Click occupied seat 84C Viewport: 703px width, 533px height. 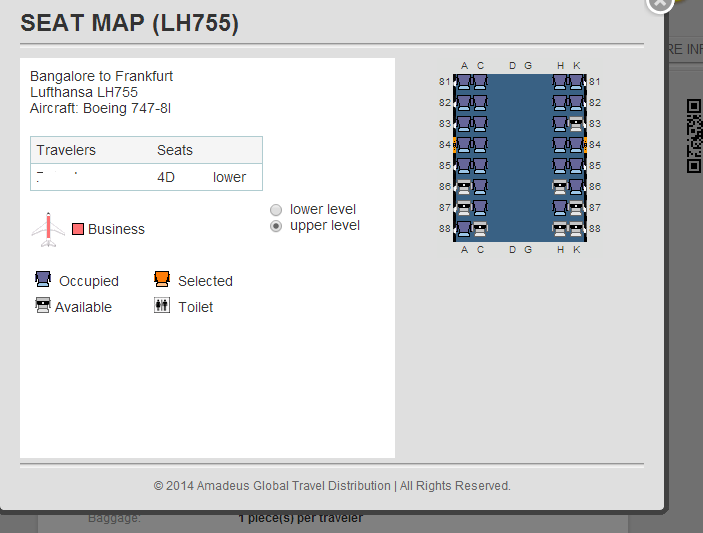(x=480, y=145)
